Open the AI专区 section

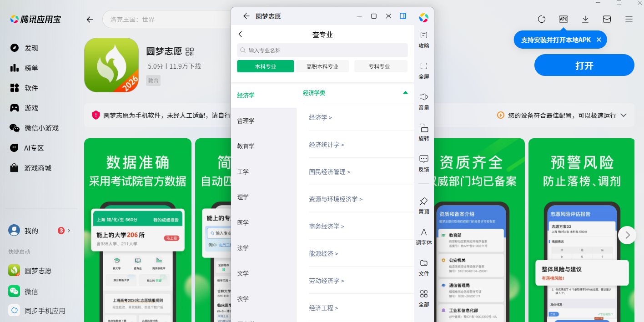[x=27, y=148]
